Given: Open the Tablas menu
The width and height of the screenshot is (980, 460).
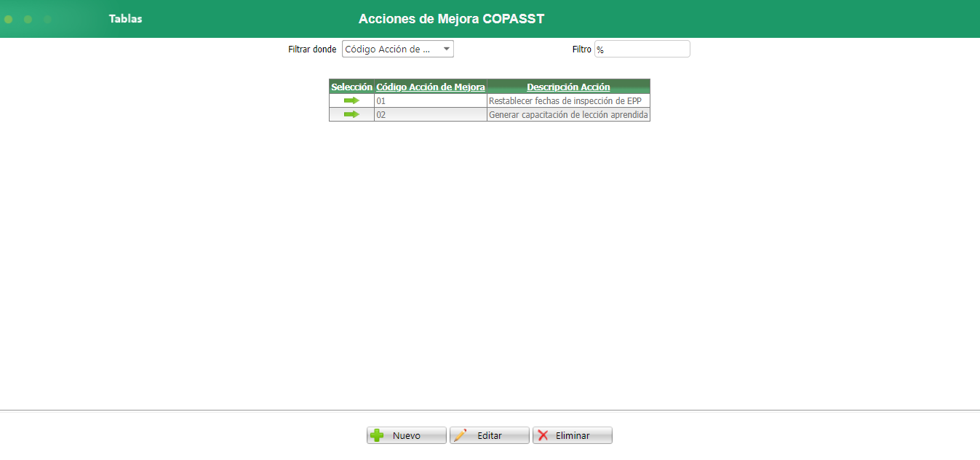Looking at the screenshot, I should click(x=125, y=19).
